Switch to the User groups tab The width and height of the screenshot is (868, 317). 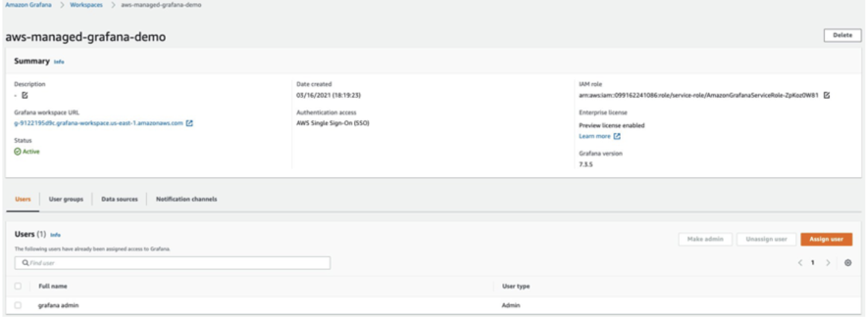tap(66, 199)
